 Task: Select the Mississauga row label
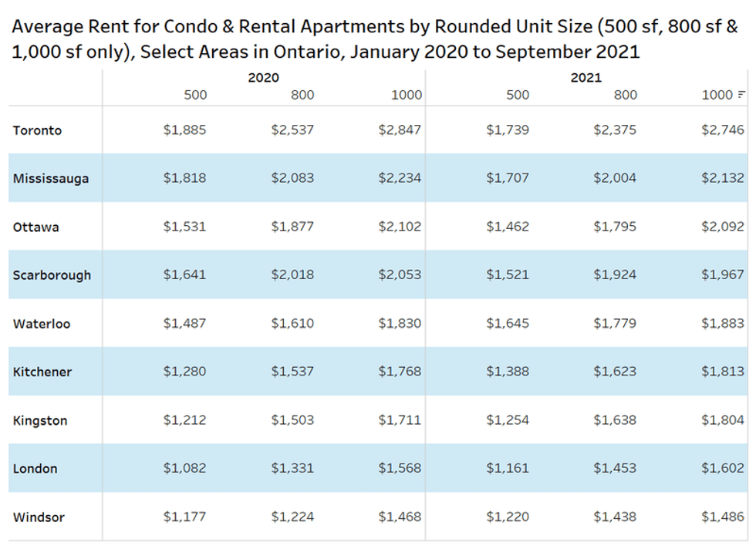(x=51, y=179)
